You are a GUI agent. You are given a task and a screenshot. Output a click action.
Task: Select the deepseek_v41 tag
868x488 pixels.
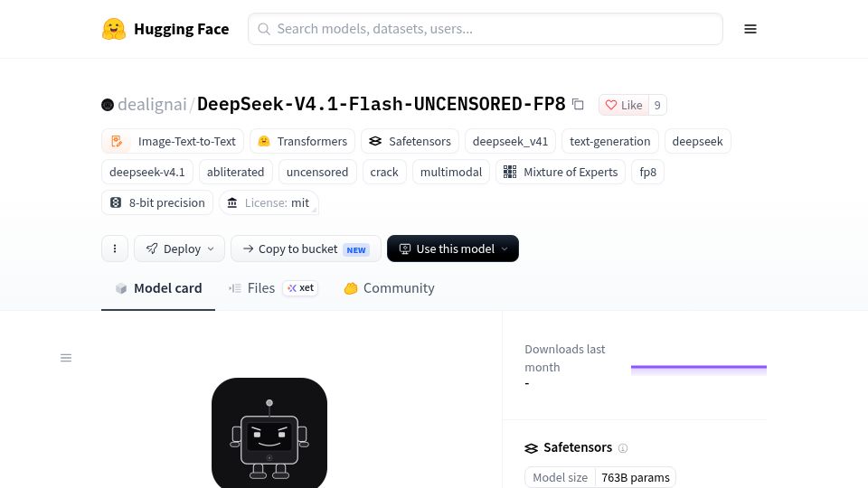point(510,141)
